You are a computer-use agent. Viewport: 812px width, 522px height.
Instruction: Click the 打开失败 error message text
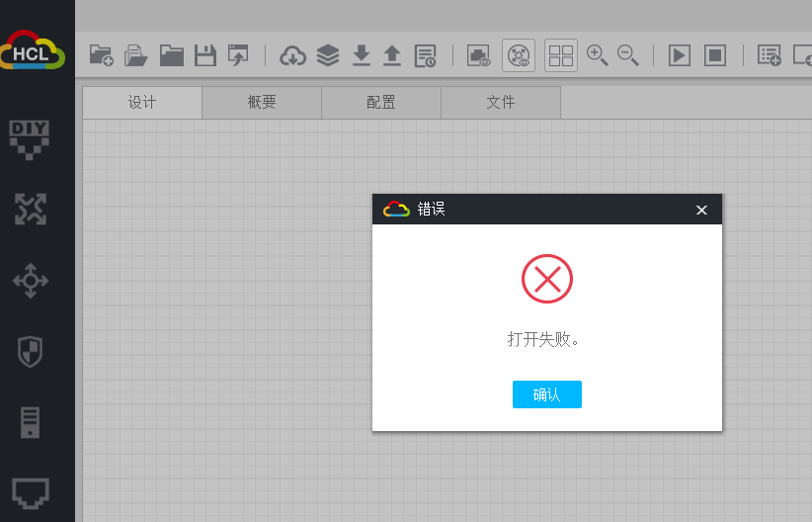coord(542,339)
